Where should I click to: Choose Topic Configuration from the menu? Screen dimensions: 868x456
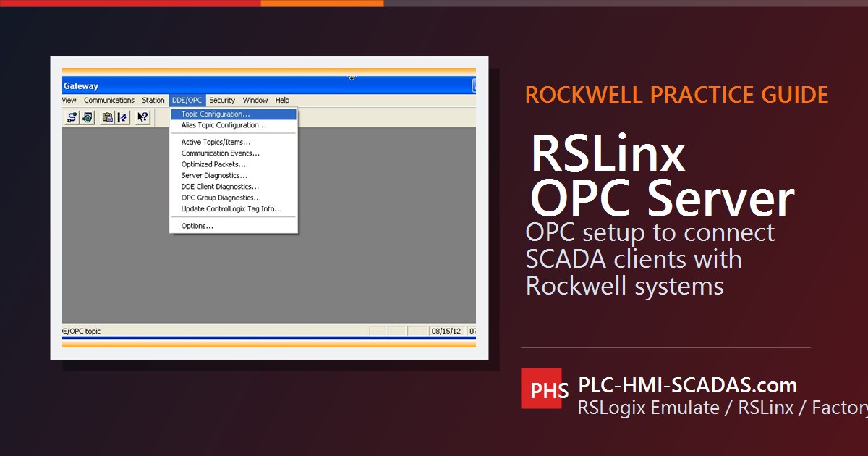pos(234,114)
